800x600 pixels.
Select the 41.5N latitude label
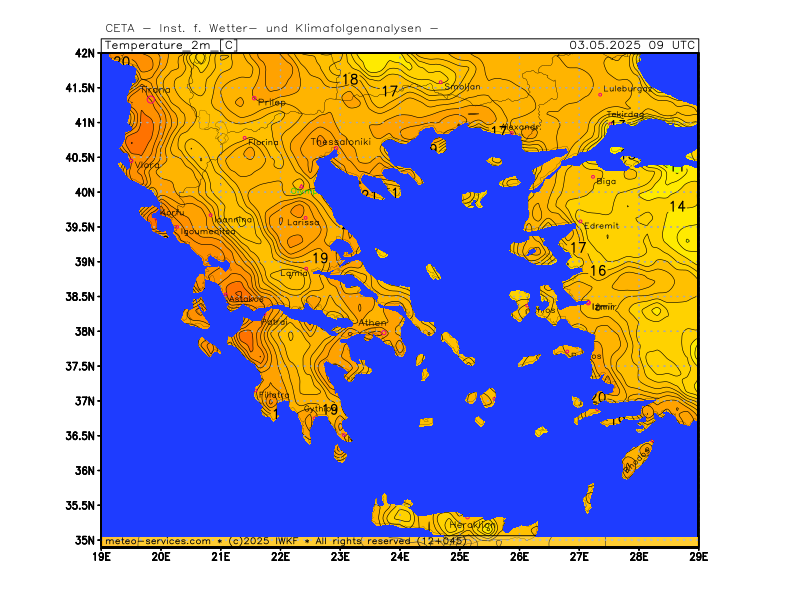pyautogui.click(x=80, y=88)
